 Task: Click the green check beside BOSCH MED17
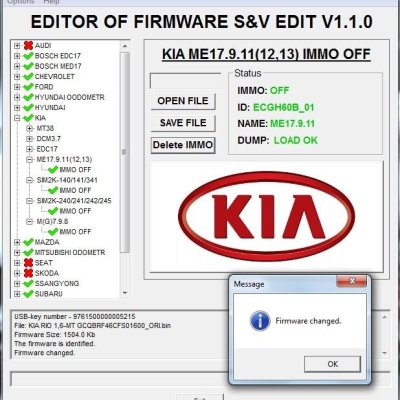pyautogui.click(x=28, y=66)
